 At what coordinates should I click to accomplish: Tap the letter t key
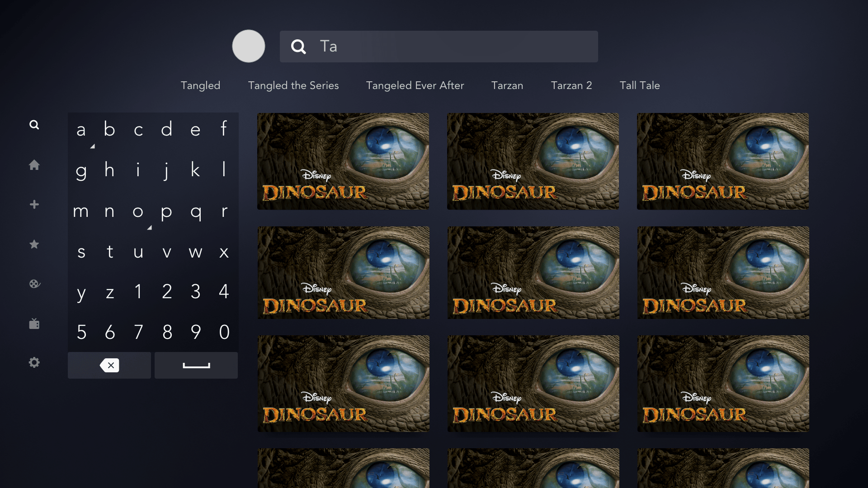[x=109, y=252]
